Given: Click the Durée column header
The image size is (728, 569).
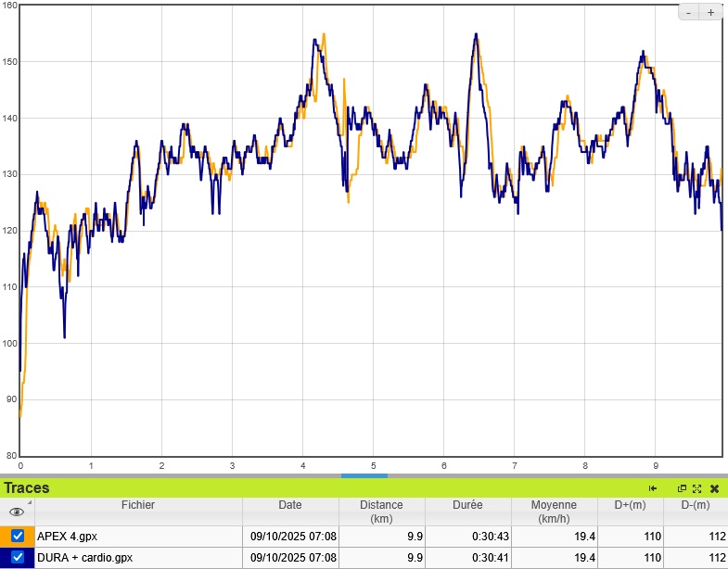Looking at the screenshot, I should (467, 505).
